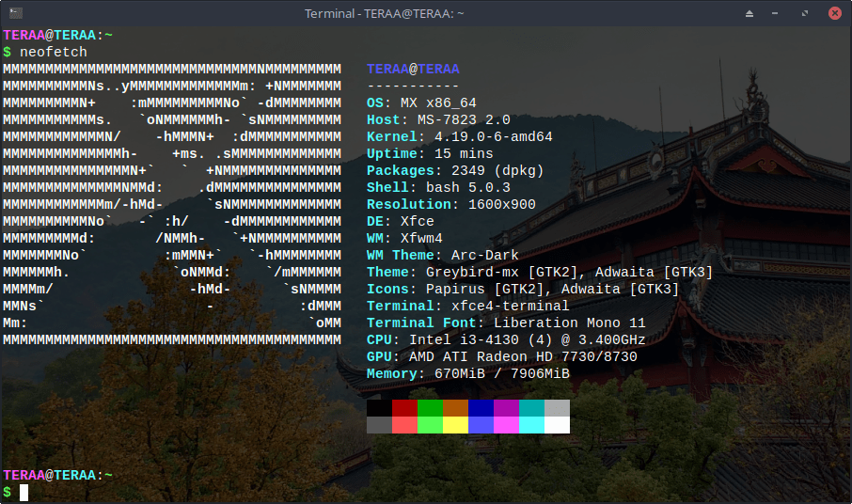The height and width of the screenshot is (504, 852).
Task: Click the 'Resolution: 1600x900' line
Action: click(451, 204)
